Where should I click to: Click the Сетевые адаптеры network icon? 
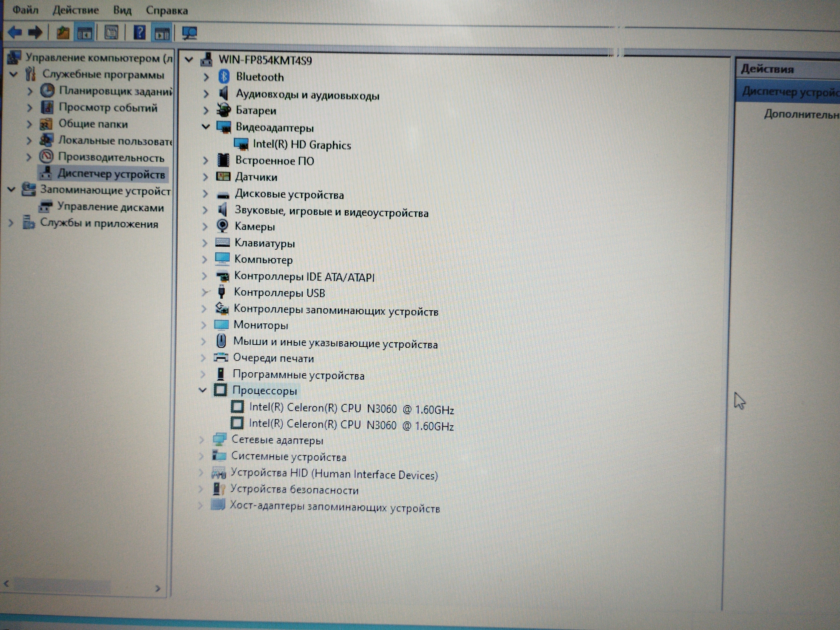click(219, 439)
